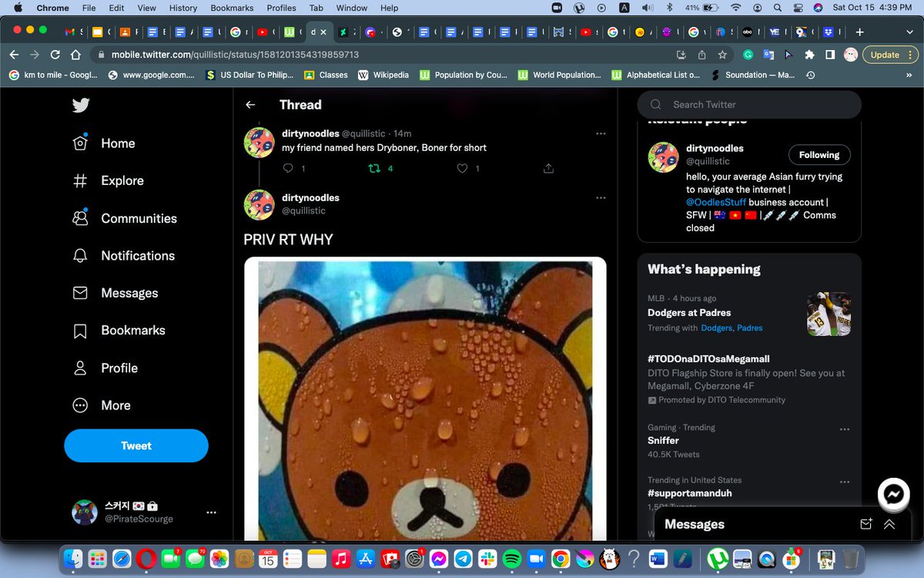Click the Search Twitter field

[749, 105]
